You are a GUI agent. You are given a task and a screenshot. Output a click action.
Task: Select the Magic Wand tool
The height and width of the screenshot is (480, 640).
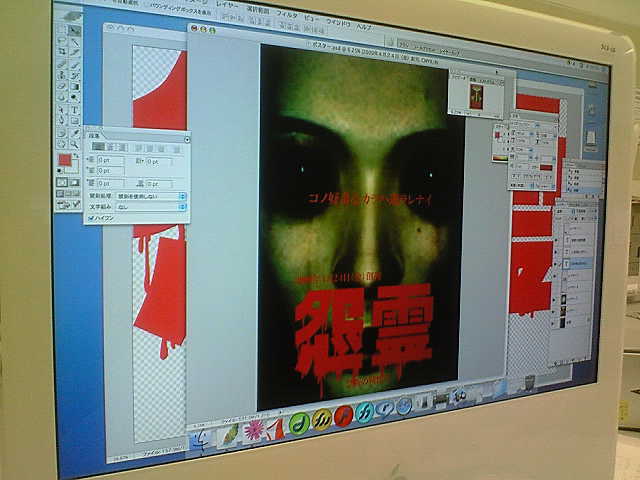pos(75,41)
